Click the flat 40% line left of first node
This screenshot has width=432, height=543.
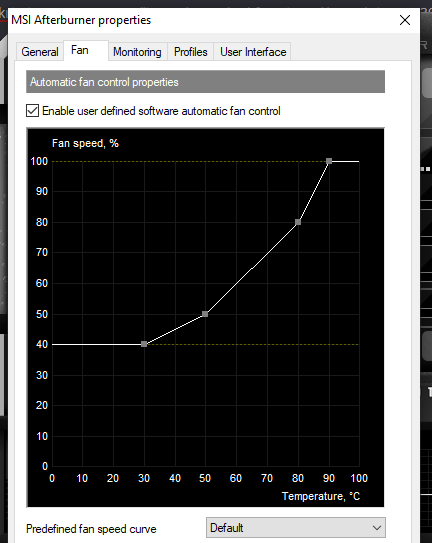pyautogui.click(x=97, y=344)
